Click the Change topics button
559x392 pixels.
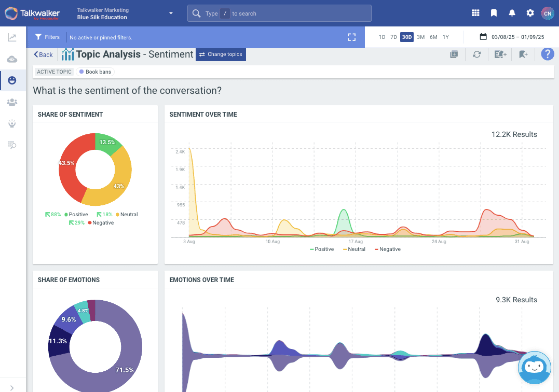[221, 54]
